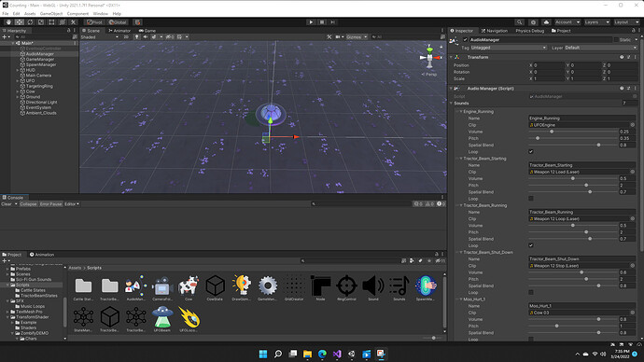This screenshot has width=644, height=362.
Task: Toggle Loop checkbox under Engine_Running
Action: [x=531, y=151]
